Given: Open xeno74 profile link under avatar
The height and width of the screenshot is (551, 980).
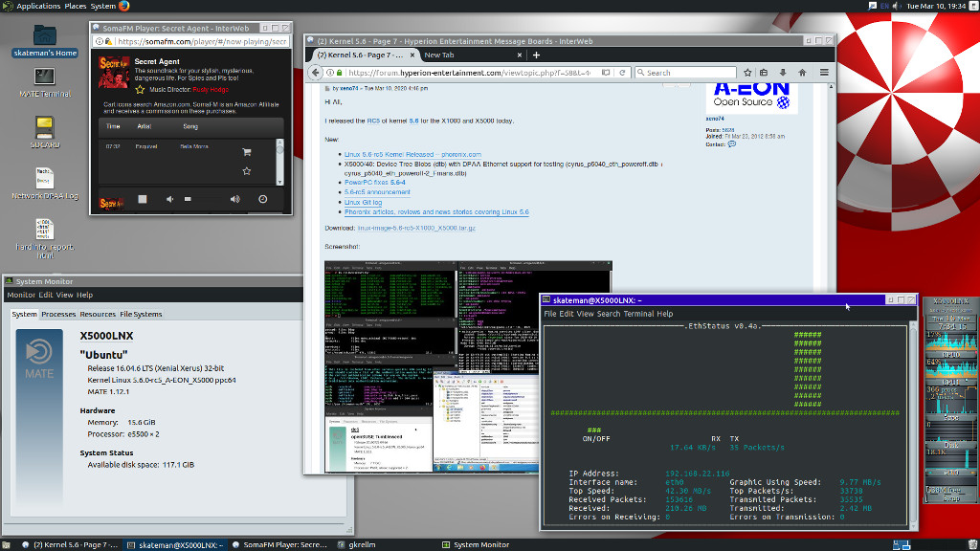Looking at the screenshot, I should click(x=715, y=119).
